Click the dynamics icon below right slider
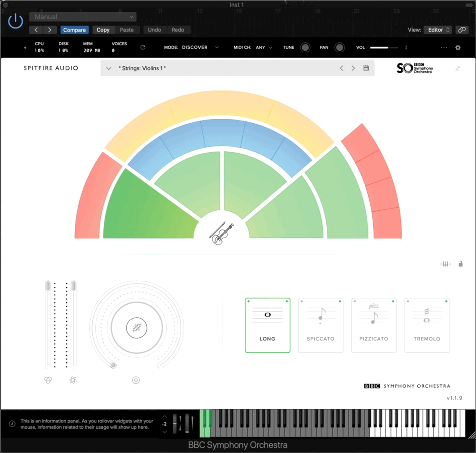This screenshot has height=453, width=476. 73,380
